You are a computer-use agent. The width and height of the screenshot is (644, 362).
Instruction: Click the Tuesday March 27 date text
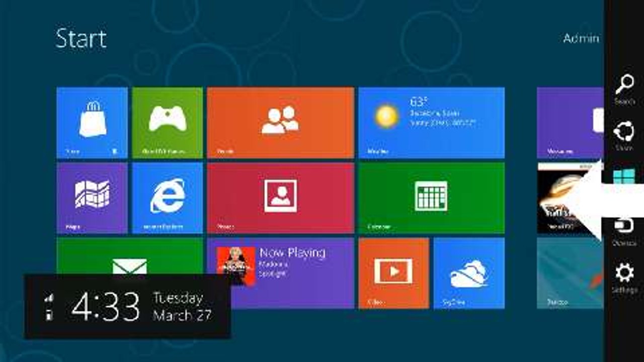pyautogui.click(x=182, y=307)
